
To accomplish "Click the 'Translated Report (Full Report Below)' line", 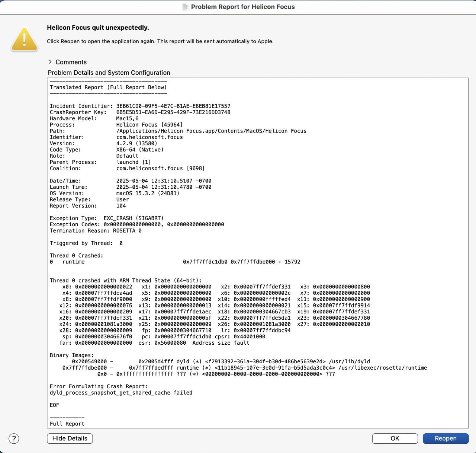I will click(108, 87).
